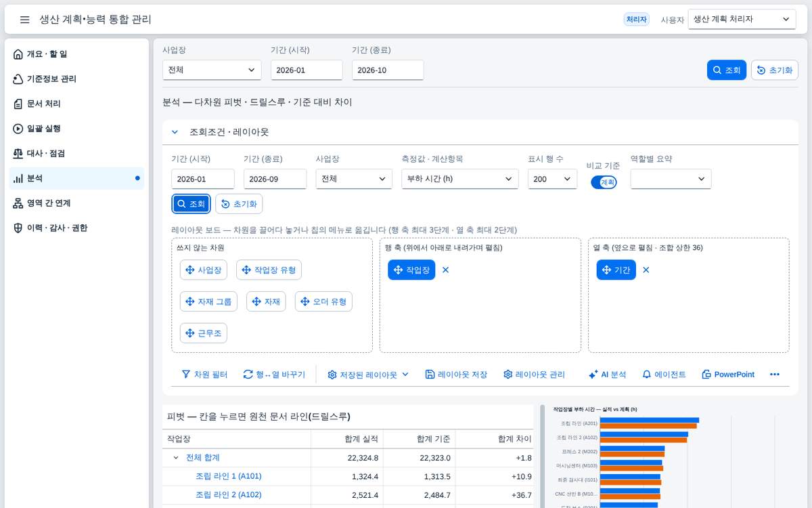
Task: Open 대사 · 점검 sidebar item
Action: pyautogui.click(x=76, y=154)
